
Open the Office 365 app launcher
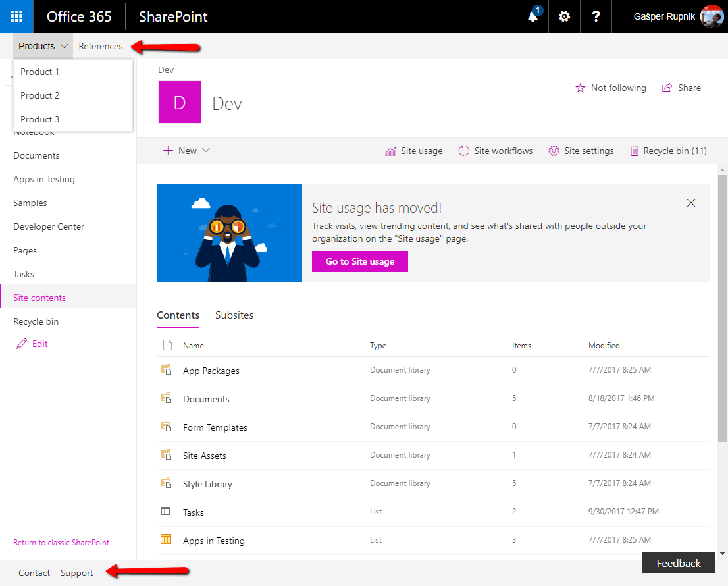[x=16, y=16]
